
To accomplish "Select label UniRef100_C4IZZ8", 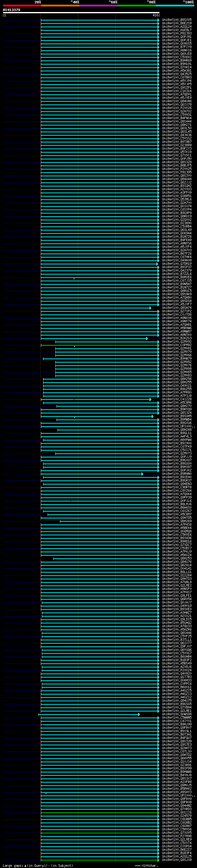I will click(176, 399).
